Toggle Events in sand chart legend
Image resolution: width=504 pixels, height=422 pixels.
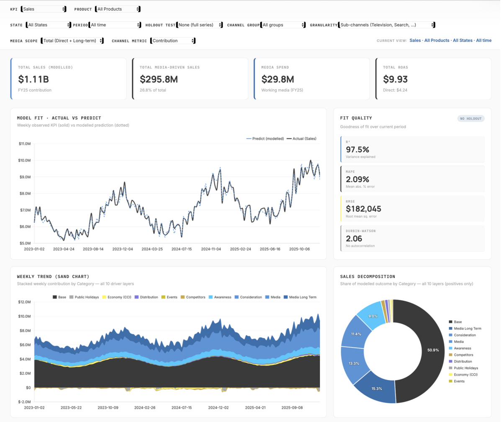coord(170,297)
